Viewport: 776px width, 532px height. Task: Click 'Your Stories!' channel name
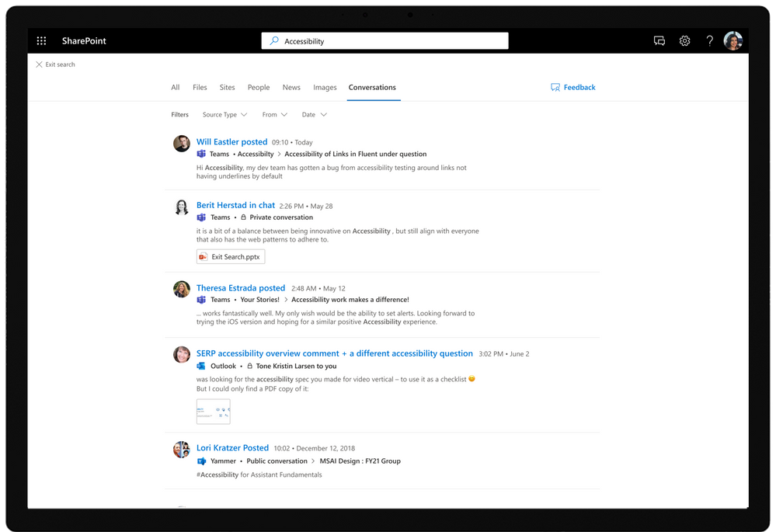pyautogui.click(x=259, y=300)
